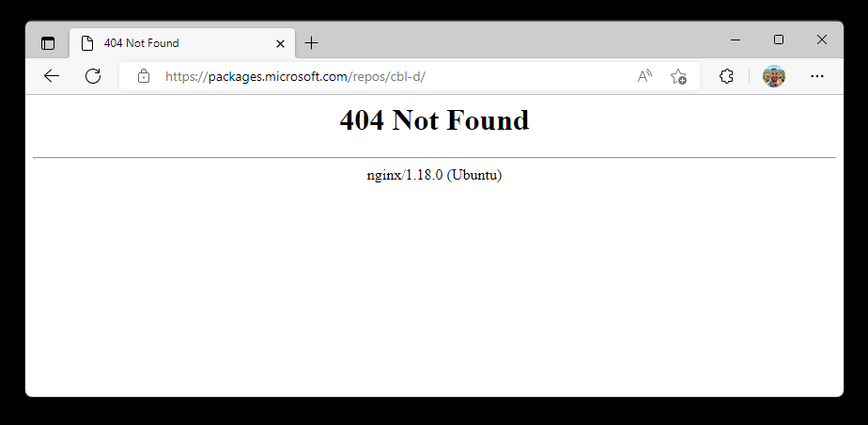868x425 pixels.
Task: Open Read aloud icon in address bar
Action: pos(644,76)
